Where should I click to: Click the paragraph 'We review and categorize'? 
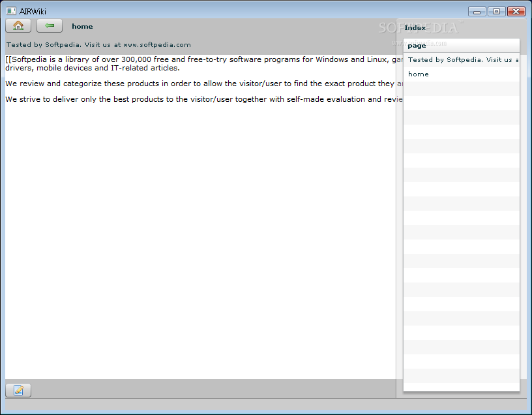[x=204, y=84]
